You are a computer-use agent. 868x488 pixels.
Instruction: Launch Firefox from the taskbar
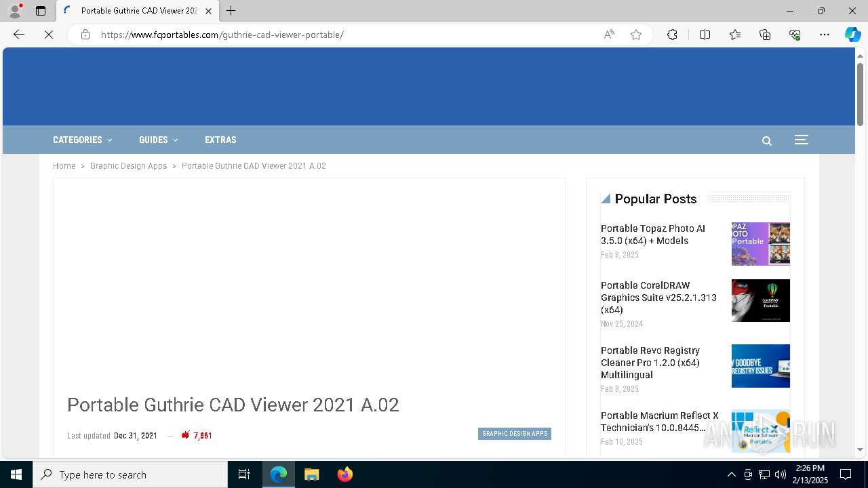[344, 474]
